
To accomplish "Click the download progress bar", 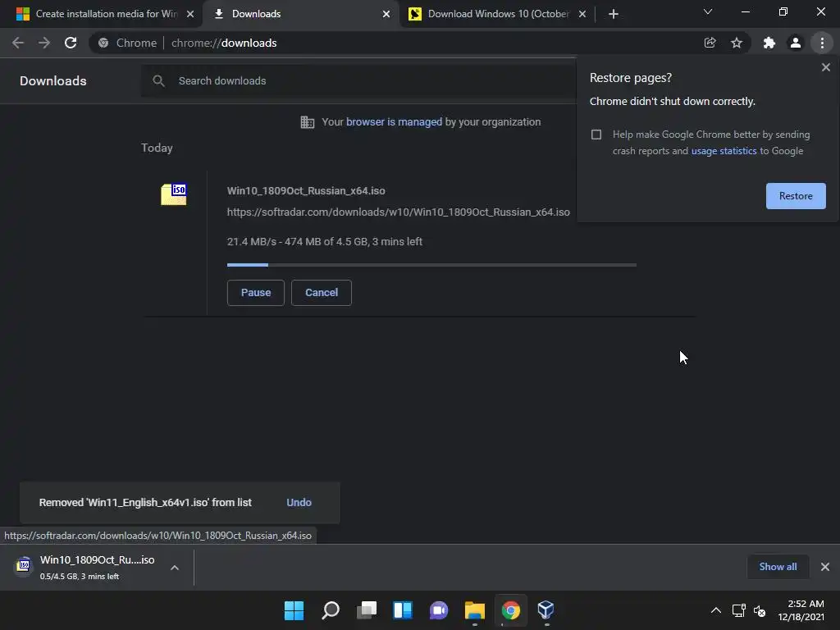I will [431, 265].
